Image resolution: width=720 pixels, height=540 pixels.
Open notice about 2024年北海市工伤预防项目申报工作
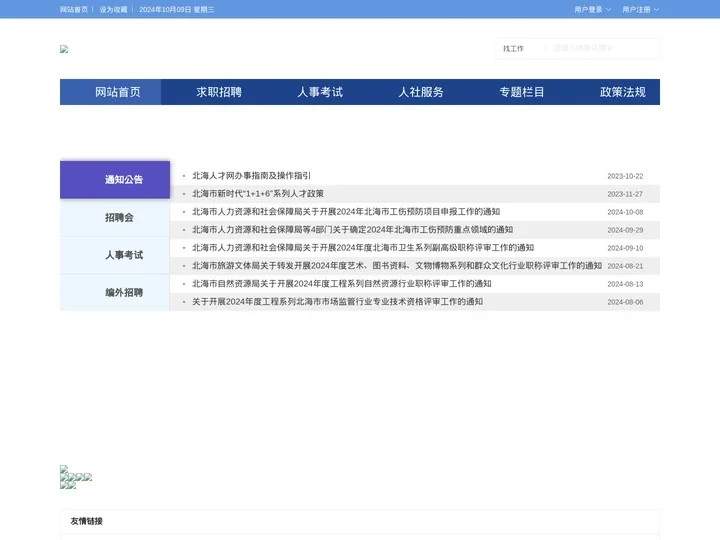point(346,212)
